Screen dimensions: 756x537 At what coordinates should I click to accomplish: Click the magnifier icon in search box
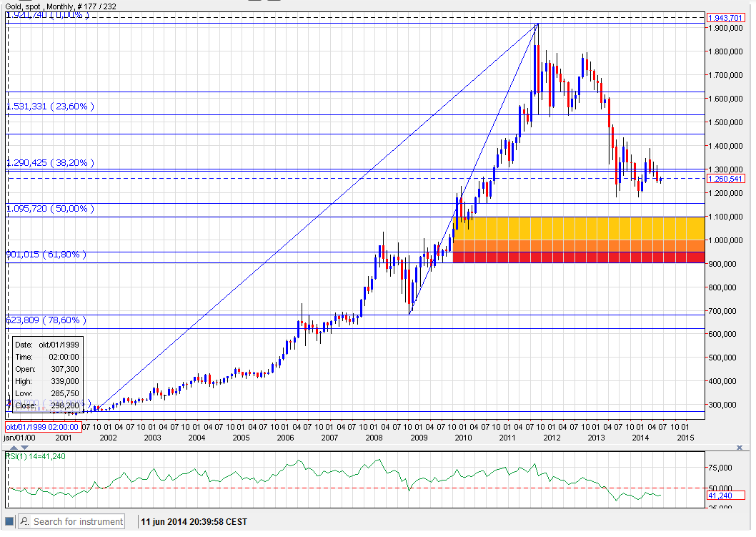(24, 522)
